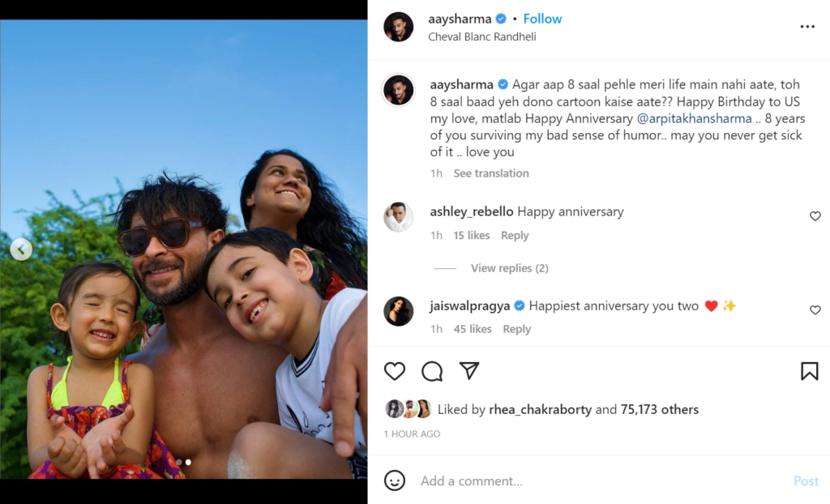Open the three-dot more options menu

pyautogui.click(x=807, y=27)
